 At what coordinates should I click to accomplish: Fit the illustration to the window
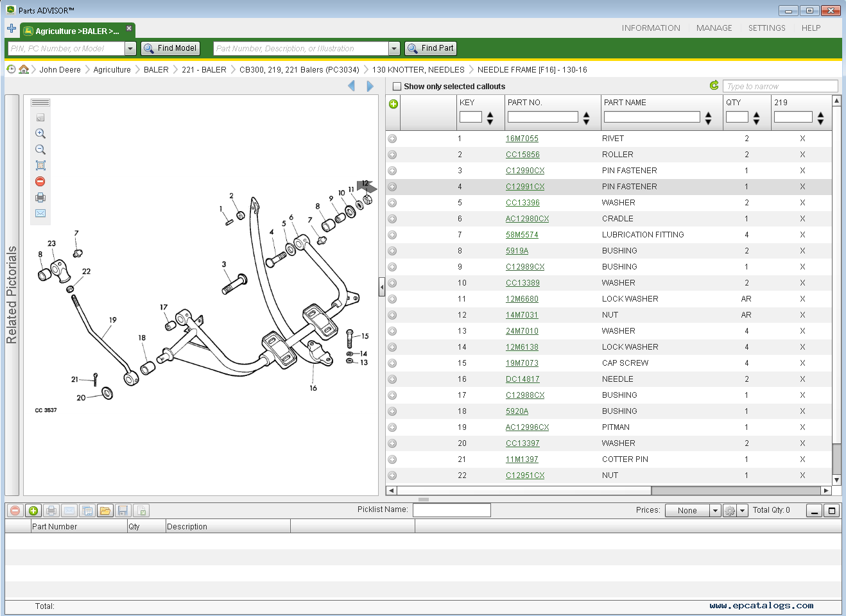pyautogui.click(x=40, y=166)
